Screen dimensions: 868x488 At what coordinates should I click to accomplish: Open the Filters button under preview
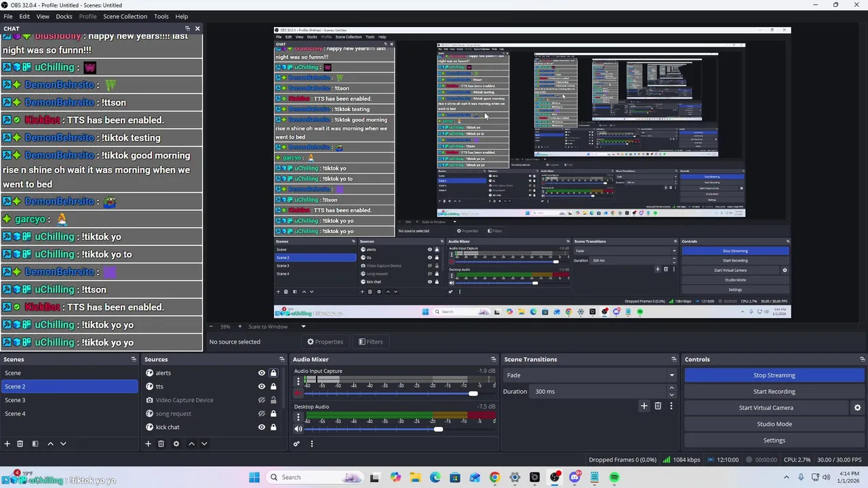coord(371,342)
